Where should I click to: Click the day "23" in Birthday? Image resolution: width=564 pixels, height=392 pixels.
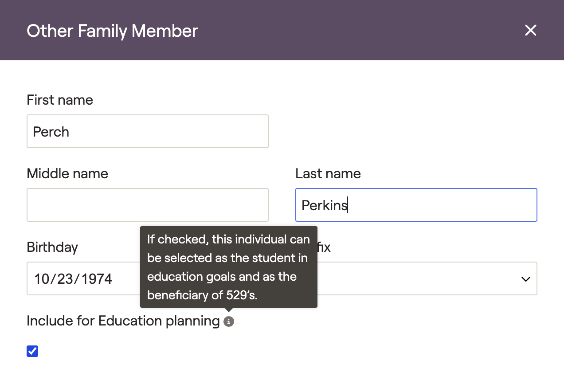pos(66,279)
